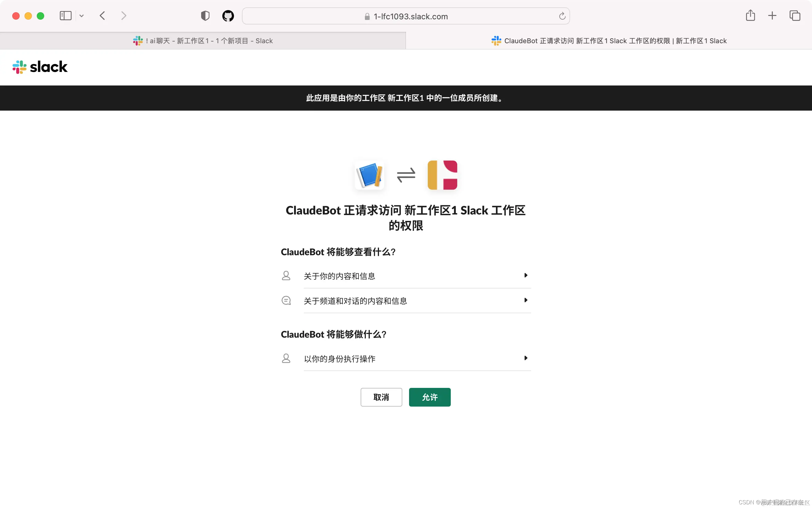Viewport: 812px width, 508px height.
Task: Allow ClaudeBot access with 允许 button
Action: click(x=430, y=397)
